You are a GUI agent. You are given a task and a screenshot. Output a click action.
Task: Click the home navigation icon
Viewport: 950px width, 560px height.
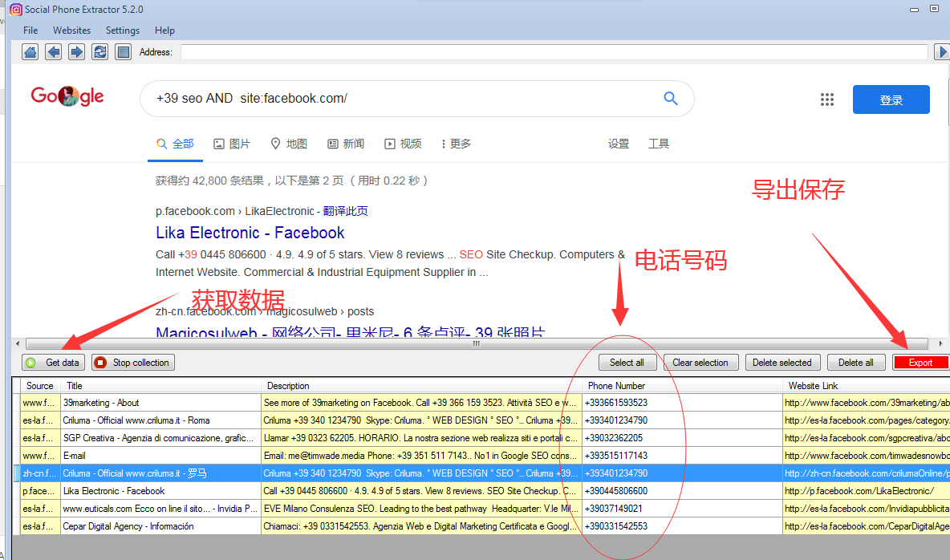[30, 51]
